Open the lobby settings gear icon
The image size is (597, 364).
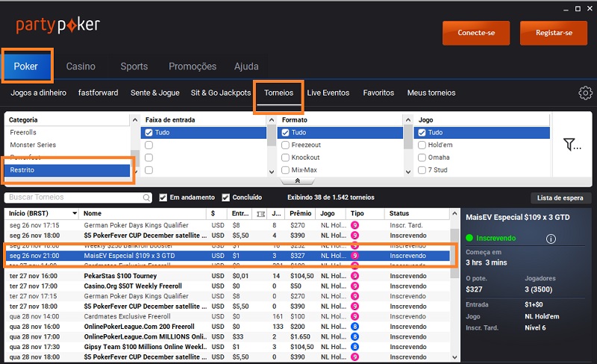(x=585, y=93)
